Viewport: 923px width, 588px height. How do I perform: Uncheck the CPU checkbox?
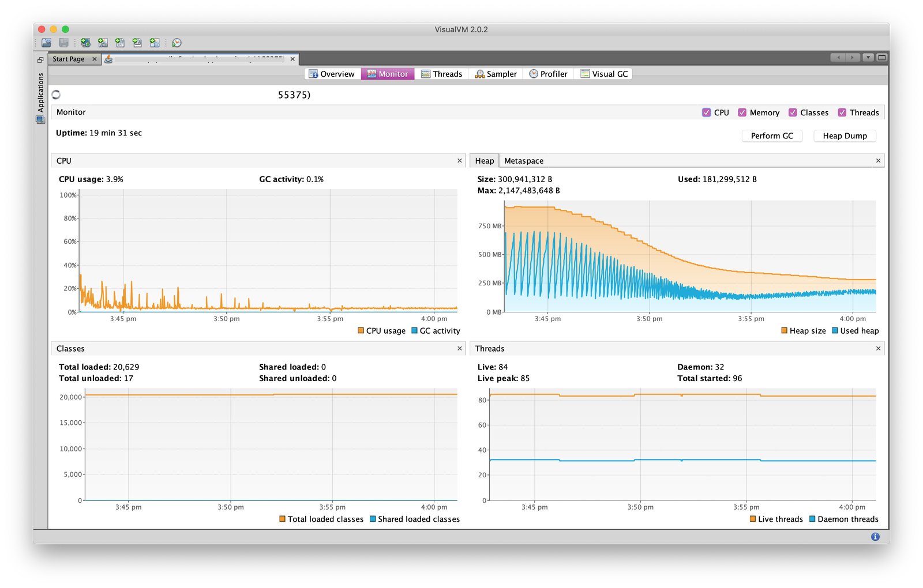point(706,112)
